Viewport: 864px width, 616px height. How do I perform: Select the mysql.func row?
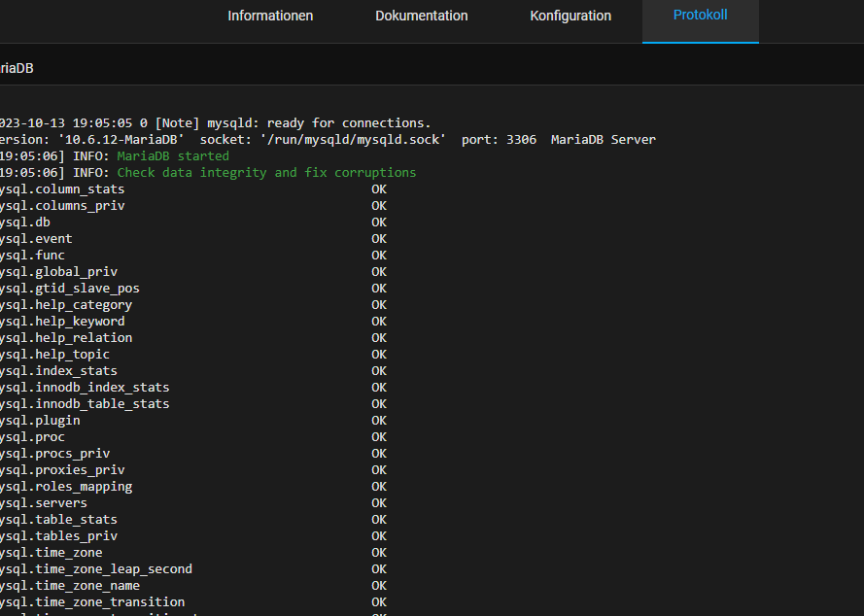[x=193, y=256]
